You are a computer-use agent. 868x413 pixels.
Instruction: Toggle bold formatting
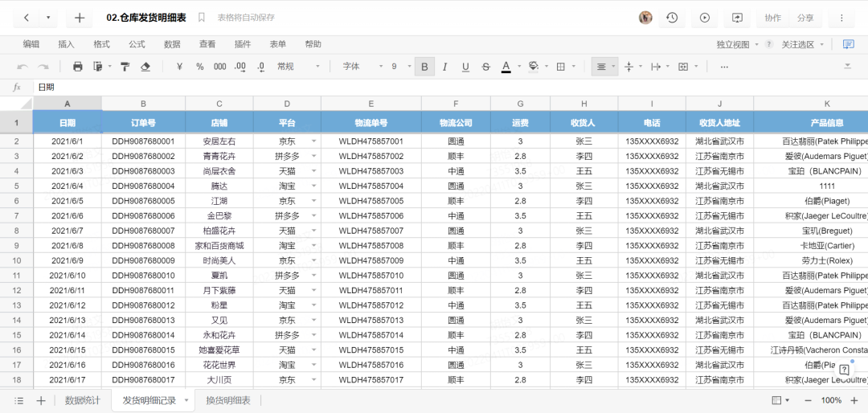(x=424, y=67)
